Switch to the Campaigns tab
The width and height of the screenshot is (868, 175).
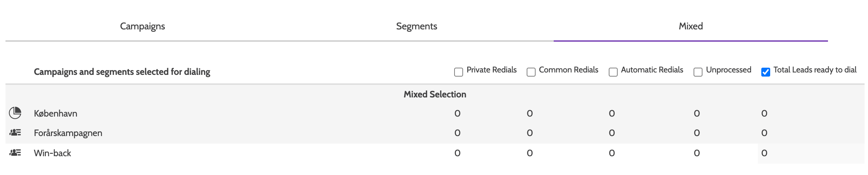coord(142,26)
